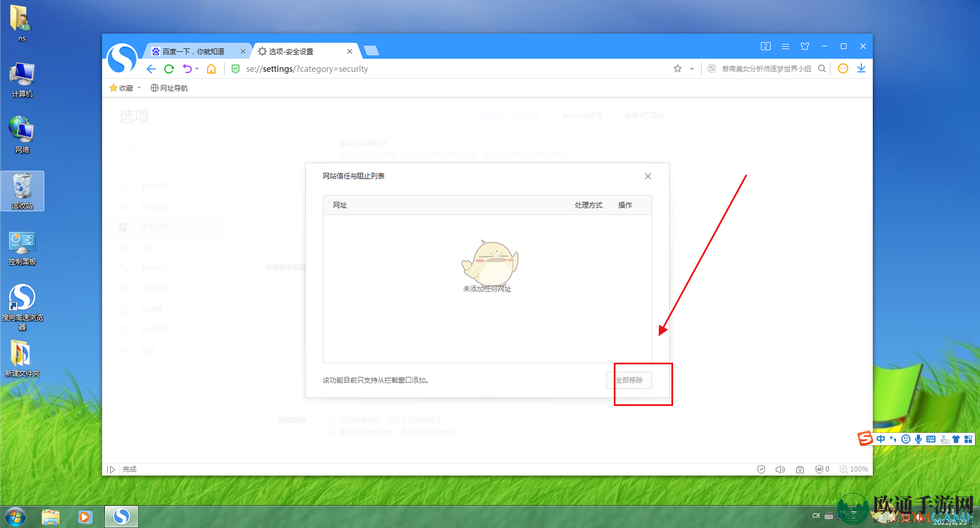980x528 pixels.
Task: Open the Windows Start button
Action: click(x=15, y=517)
